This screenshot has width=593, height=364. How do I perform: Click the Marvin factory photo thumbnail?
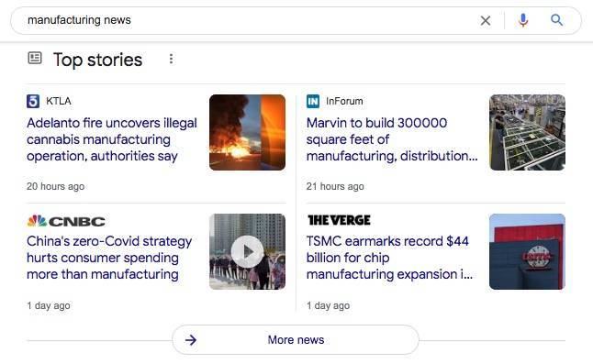527,132
